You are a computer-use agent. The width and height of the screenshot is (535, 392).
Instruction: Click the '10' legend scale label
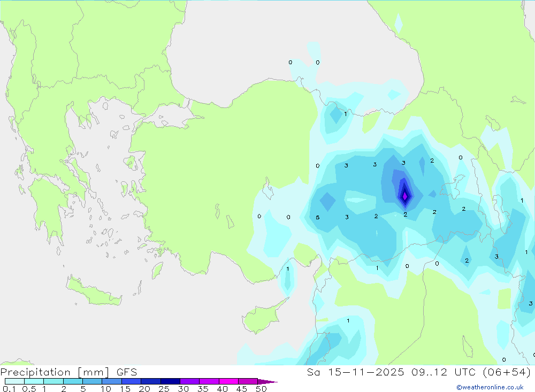pos(106,389)
